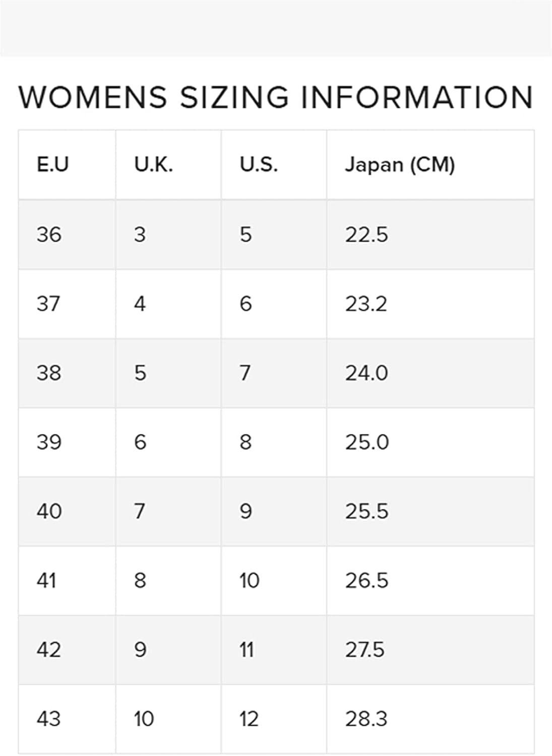Image resolution: width=552 pixels, height=756 pixels.
Task: Click UK size 10 in last row
Action: [144, 719]
